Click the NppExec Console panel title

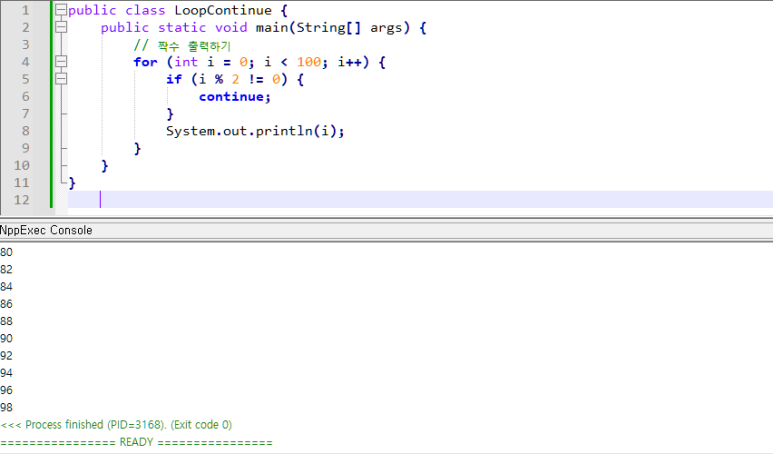tap(46, 230)
